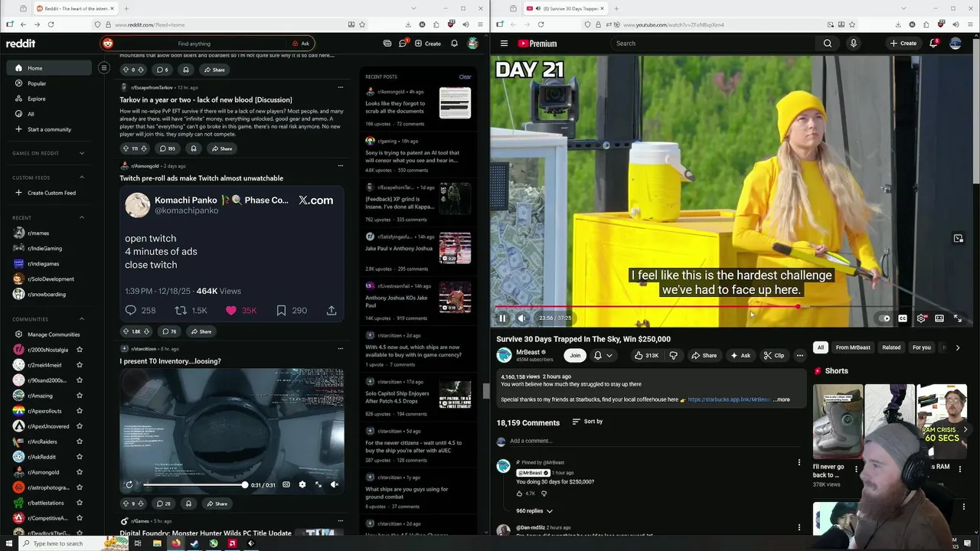Favorite r/ArcRaiders with star
This screenshot has width=980, height=551.
click(x=79, y=442)
